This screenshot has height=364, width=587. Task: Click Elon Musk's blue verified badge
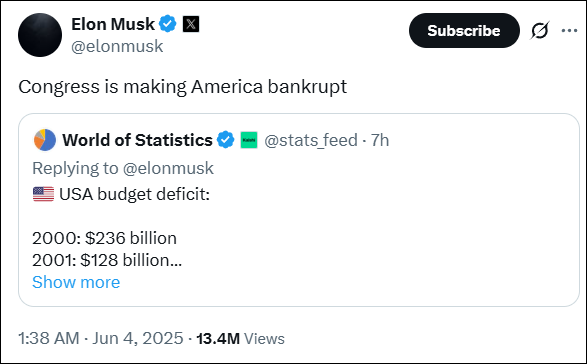point(168,24)
